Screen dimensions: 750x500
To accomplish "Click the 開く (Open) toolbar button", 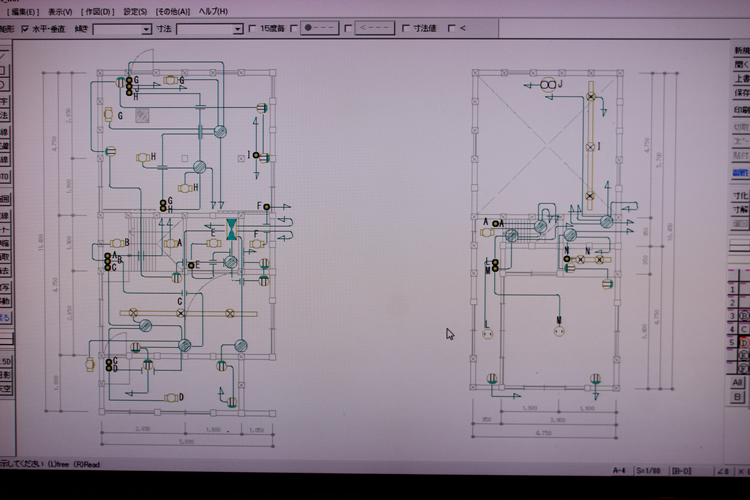I will tap(741, 63).
